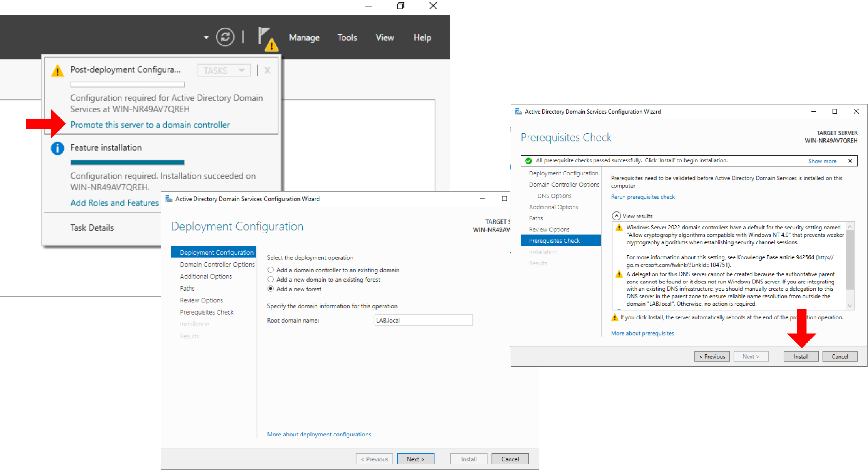Open the Tools menu

click(x=347, y=37)
